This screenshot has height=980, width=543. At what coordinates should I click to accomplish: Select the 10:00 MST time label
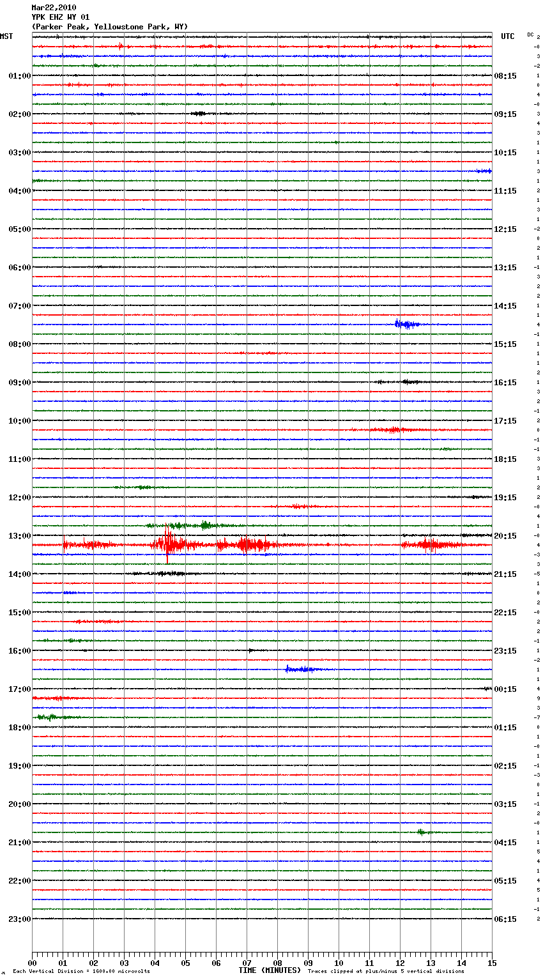pyautogui.click(x=20, y=421)
